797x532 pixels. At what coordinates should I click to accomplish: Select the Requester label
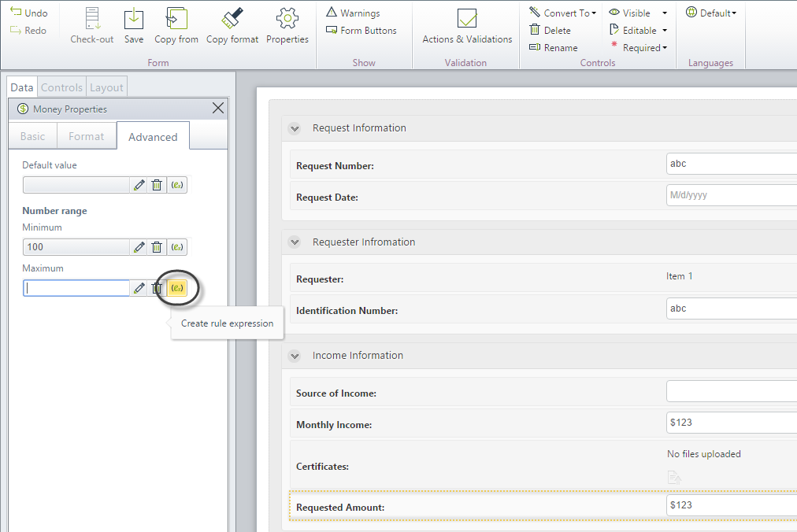click(320, 279)
